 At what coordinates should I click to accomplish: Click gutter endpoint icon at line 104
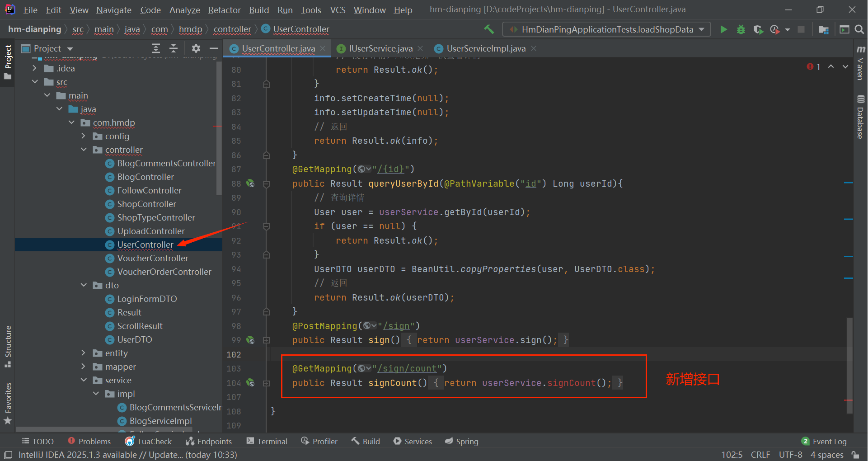[250, 383]
